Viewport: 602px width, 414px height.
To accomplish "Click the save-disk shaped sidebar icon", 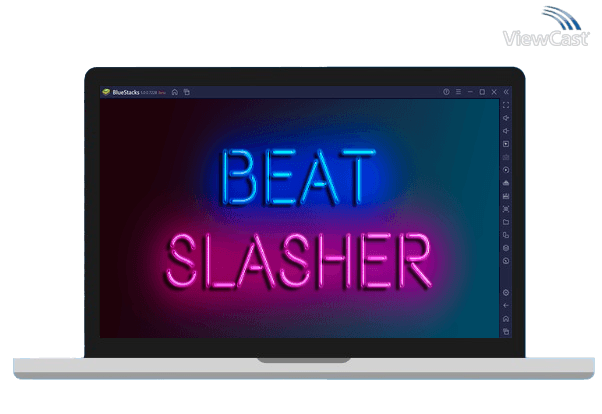I will pyautogui.click(x=506, y=196).
